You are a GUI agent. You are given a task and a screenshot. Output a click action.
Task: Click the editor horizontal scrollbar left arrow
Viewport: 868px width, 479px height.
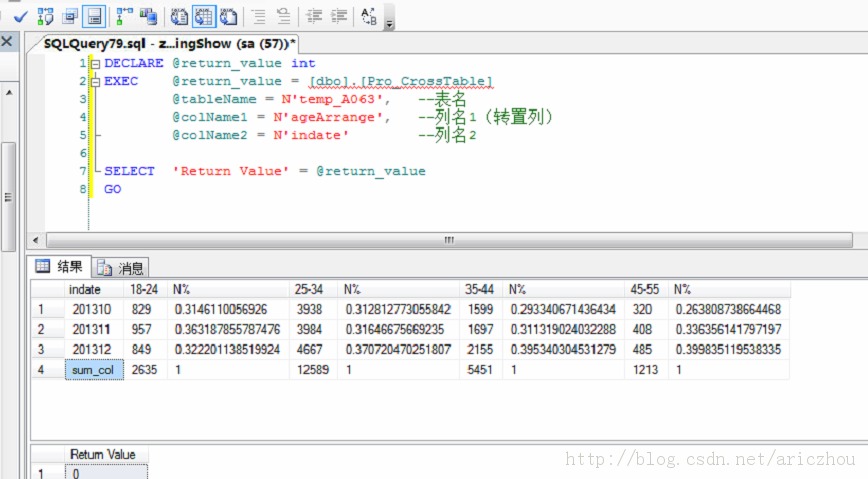click(36, 240)
